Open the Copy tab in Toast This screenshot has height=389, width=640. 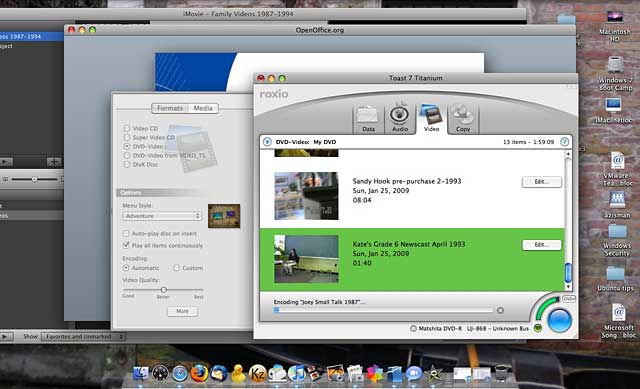tap(463, 118)
